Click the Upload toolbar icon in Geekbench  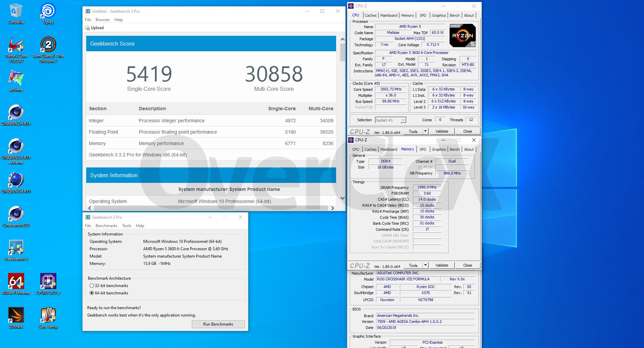click(x=87, y=28)
